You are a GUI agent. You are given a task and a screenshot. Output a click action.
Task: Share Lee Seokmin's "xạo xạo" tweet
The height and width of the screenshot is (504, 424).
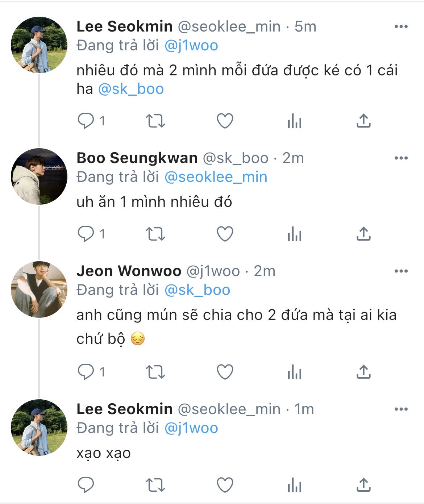coord(363,485)
